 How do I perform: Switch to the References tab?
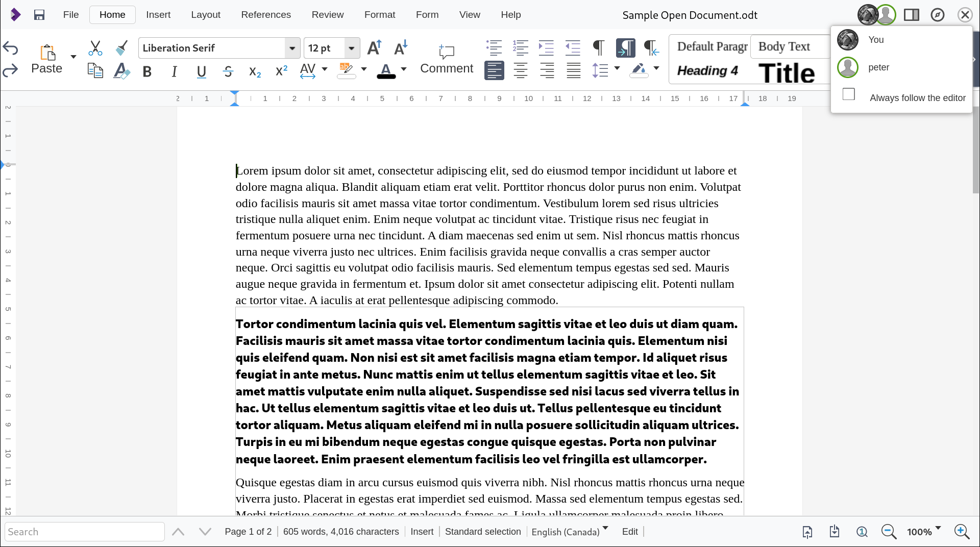click(x=266, y=15)
